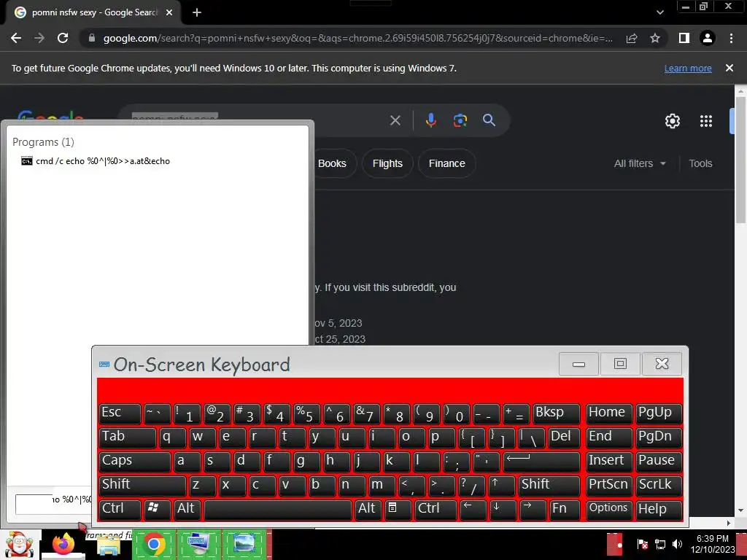
Task: Toggle the Insert key on-screen
Action: click(609, 461)
